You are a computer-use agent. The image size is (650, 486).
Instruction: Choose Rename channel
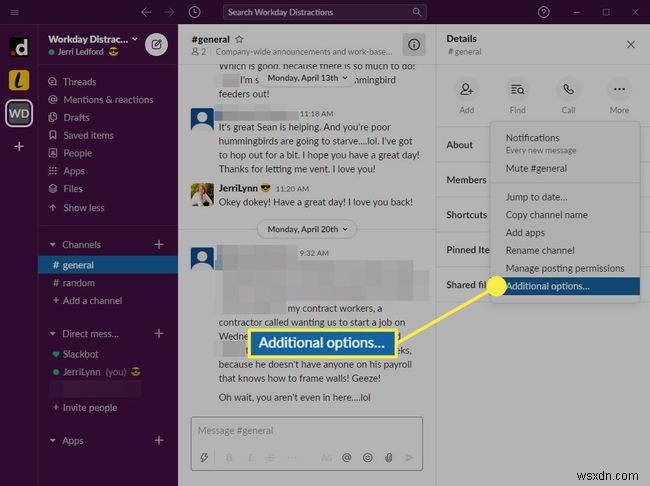(x=565, y=250)
